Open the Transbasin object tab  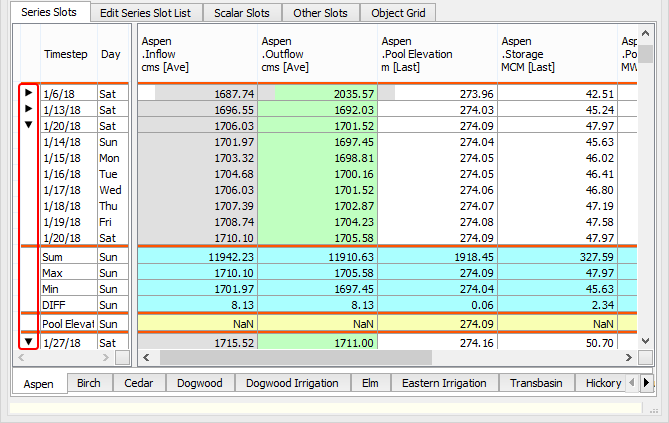tap(536, 383)
